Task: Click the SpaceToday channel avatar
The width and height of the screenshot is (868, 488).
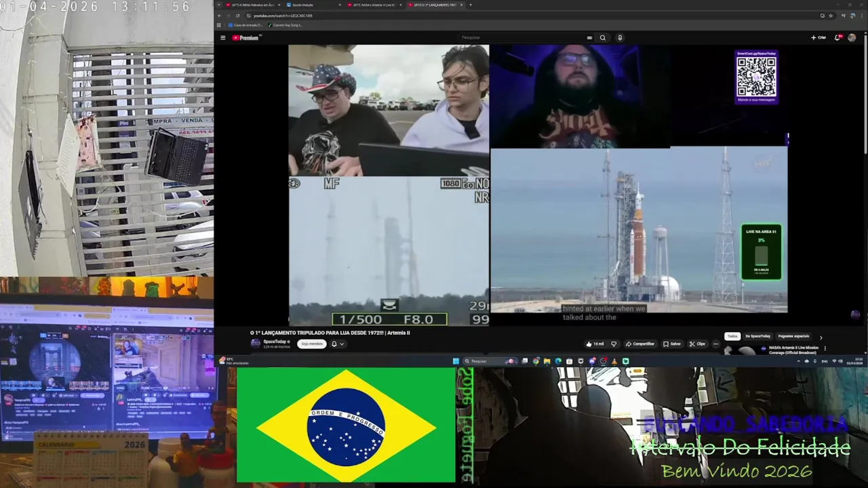Action: point(255,344)
